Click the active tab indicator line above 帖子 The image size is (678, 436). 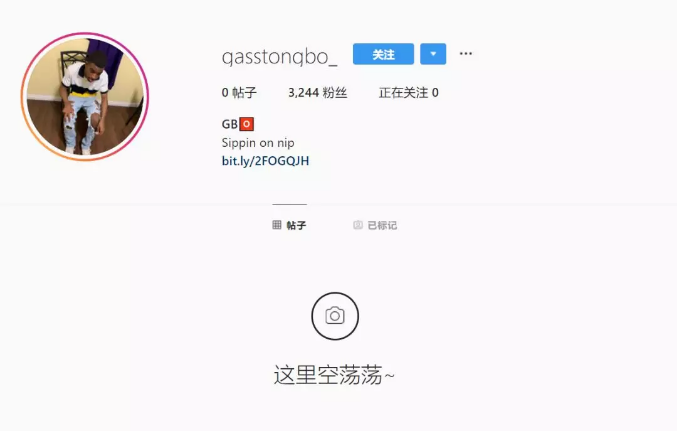[289, 204]
